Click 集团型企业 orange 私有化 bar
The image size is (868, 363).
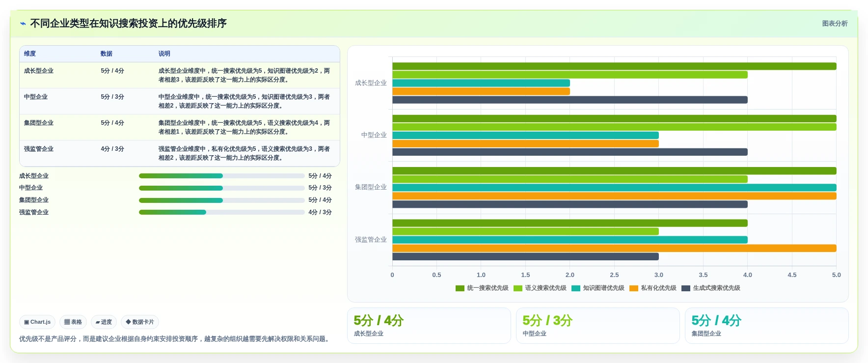pos(614,196)
